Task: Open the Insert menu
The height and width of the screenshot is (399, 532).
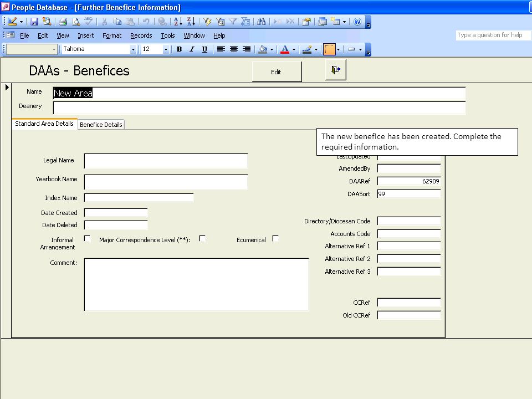Action: (85, 35)
